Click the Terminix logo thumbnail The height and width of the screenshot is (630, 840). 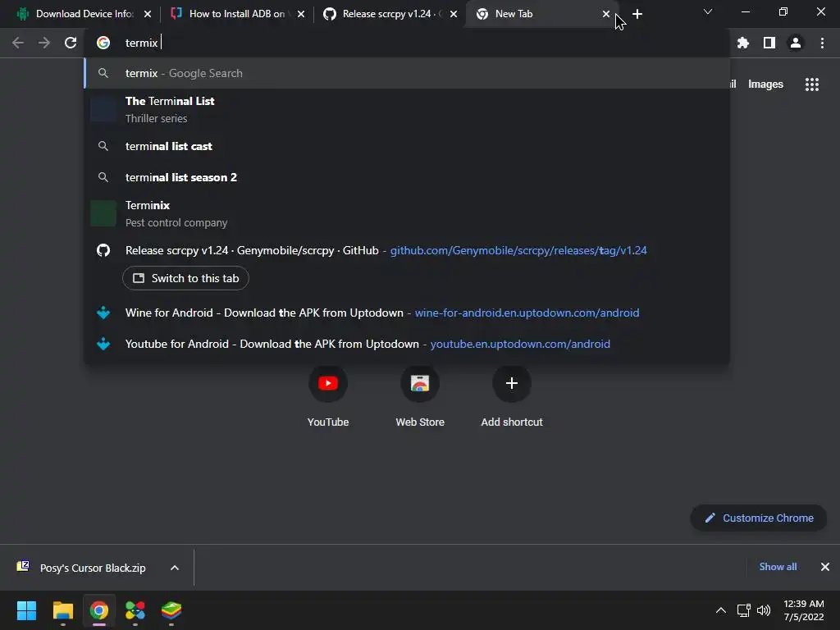coord(103,213)
